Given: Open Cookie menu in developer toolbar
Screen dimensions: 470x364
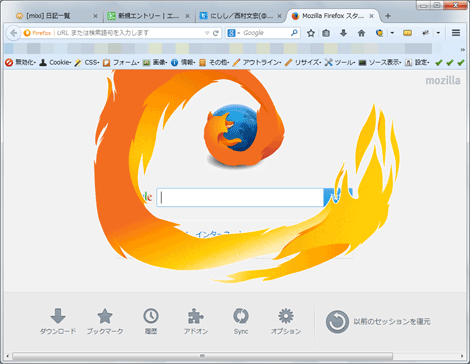Looking at the screenshot, I should 55,62.
